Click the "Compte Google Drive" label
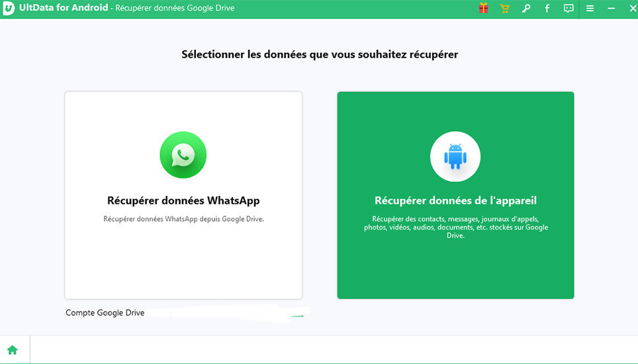Image resolution: width=638 pixels, height=364 pixels. [x=105, y=313]
